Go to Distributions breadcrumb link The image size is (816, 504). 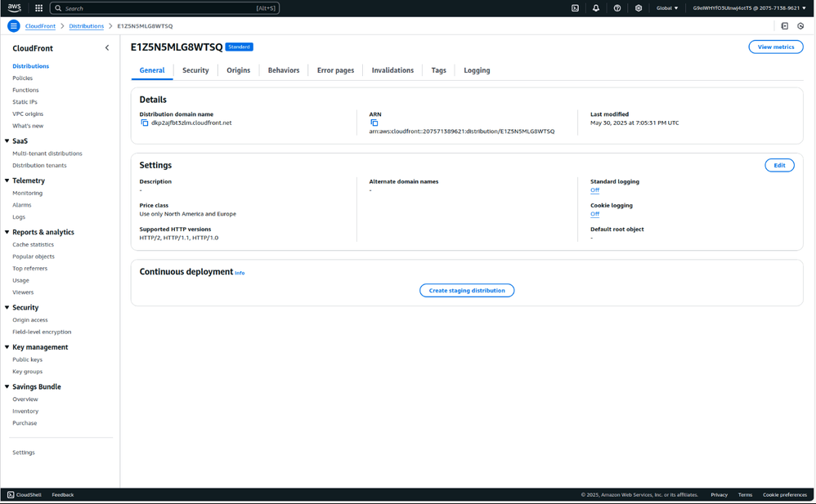(87, 26)
